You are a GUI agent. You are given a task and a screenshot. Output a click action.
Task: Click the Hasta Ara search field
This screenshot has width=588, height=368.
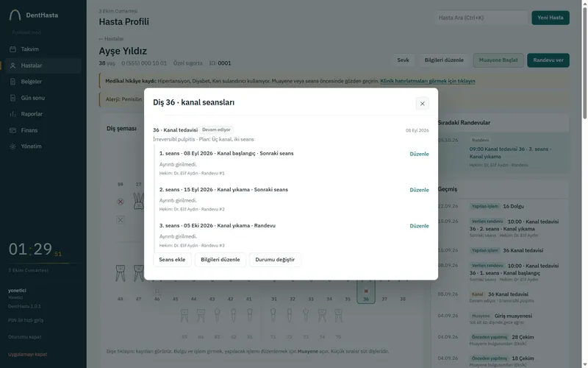coord(482,18)
